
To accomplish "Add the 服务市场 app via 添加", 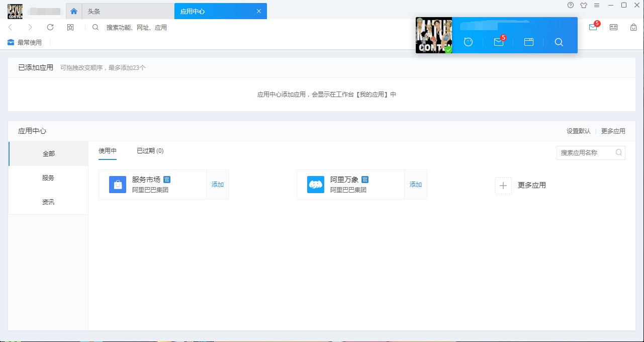I will 218,185.
